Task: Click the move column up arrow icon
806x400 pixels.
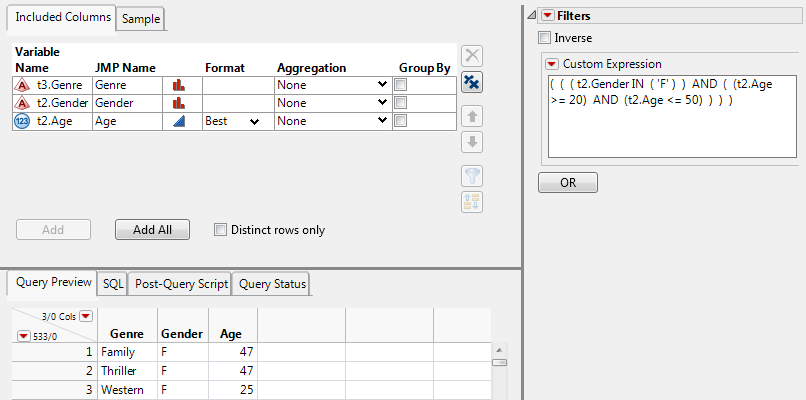Action: click(x=472, y=116)
